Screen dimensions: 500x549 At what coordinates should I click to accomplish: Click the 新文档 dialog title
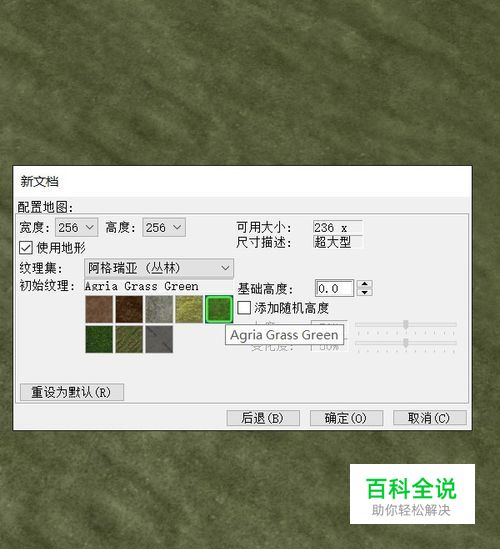[x=40, y=182]
